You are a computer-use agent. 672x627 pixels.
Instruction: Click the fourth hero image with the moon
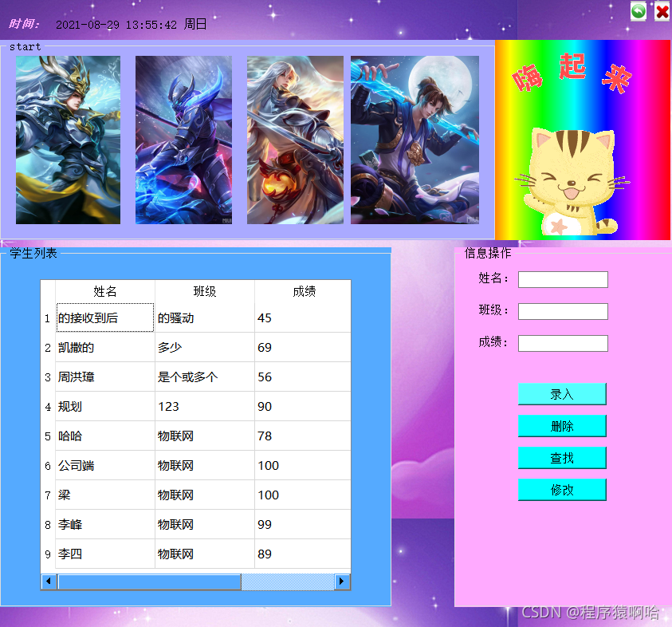point(415,140)
